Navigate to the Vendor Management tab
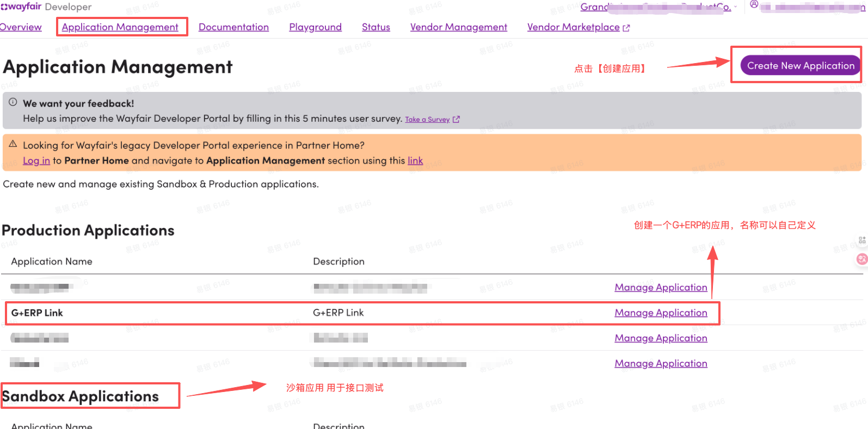 pos(459,27)
